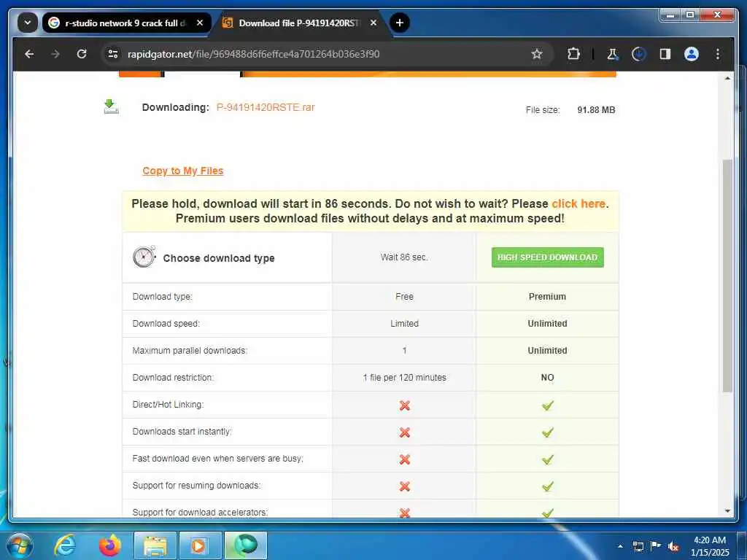Click the 'Wait 86 sec.' text
Image resolution: width=747 pixels, height=560 pixels.
point(404,257)
